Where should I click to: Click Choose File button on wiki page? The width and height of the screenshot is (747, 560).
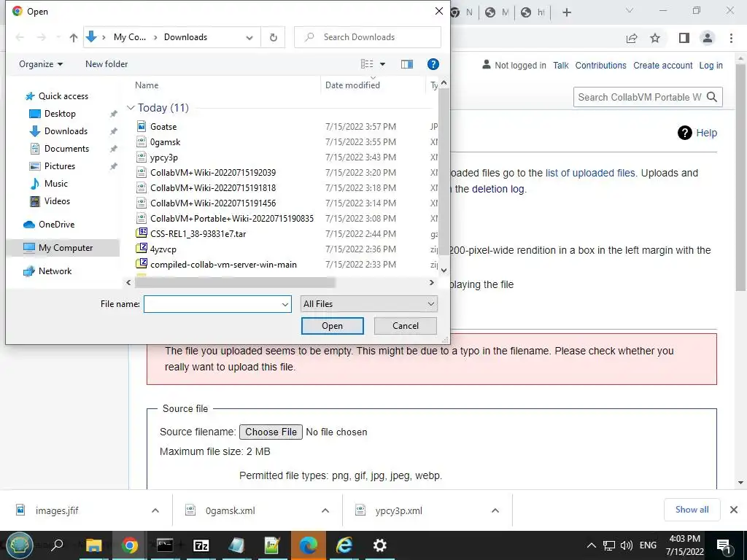click(x=271, y=432)
